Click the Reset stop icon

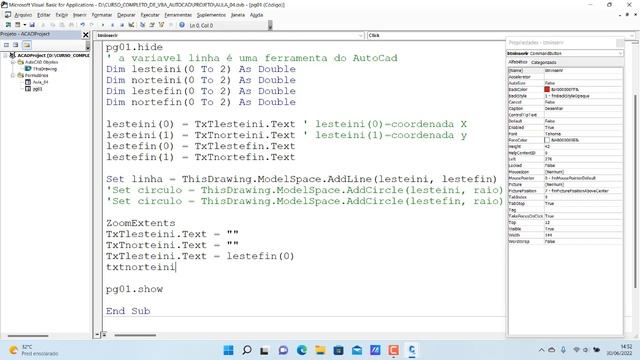pyautogui.click(x=122, y=25)
